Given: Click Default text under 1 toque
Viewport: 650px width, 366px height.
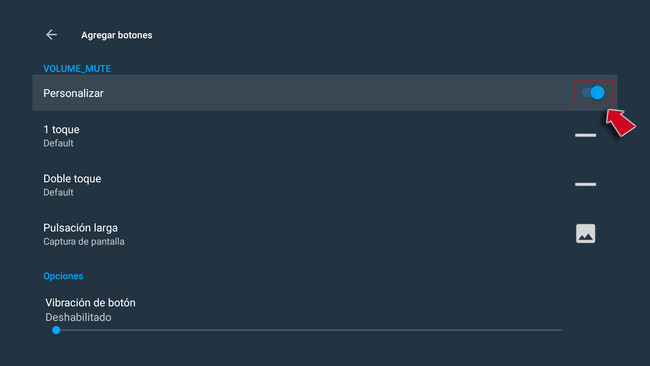Looking at the screenshot, I should [58, 143].
